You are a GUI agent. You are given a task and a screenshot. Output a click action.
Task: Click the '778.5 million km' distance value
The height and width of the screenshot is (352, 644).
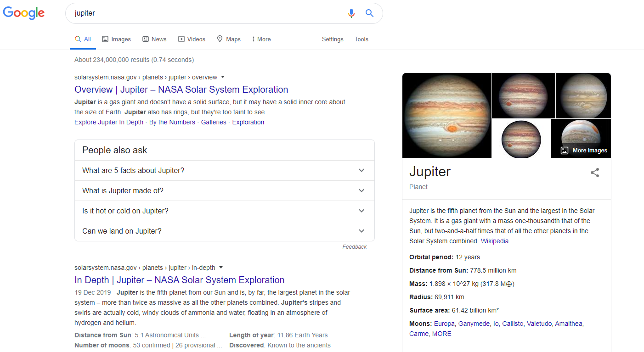[493, 270]
